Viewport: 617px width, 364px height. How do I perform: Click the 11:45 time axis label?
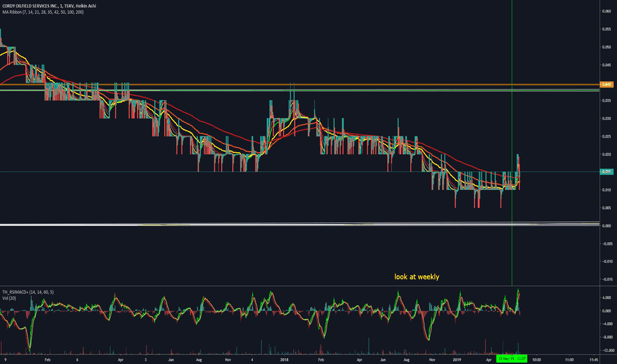coord(594,359)
